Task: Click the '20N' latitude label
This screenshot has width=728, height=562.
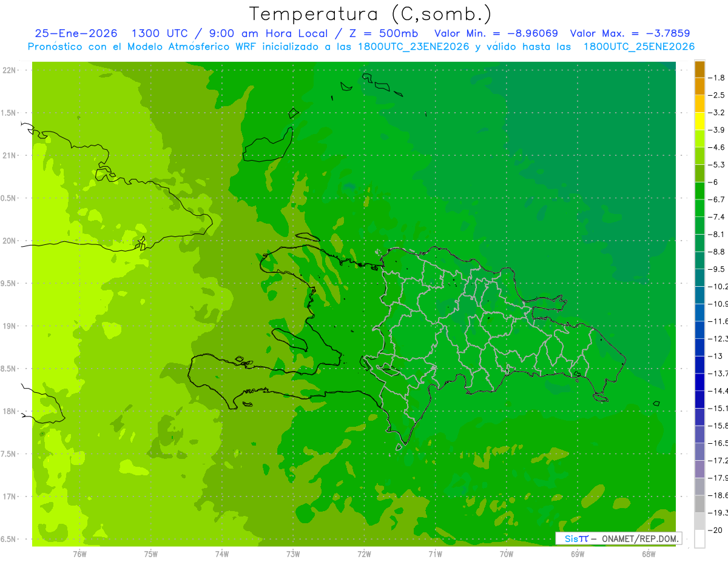Action: (10, 241)
